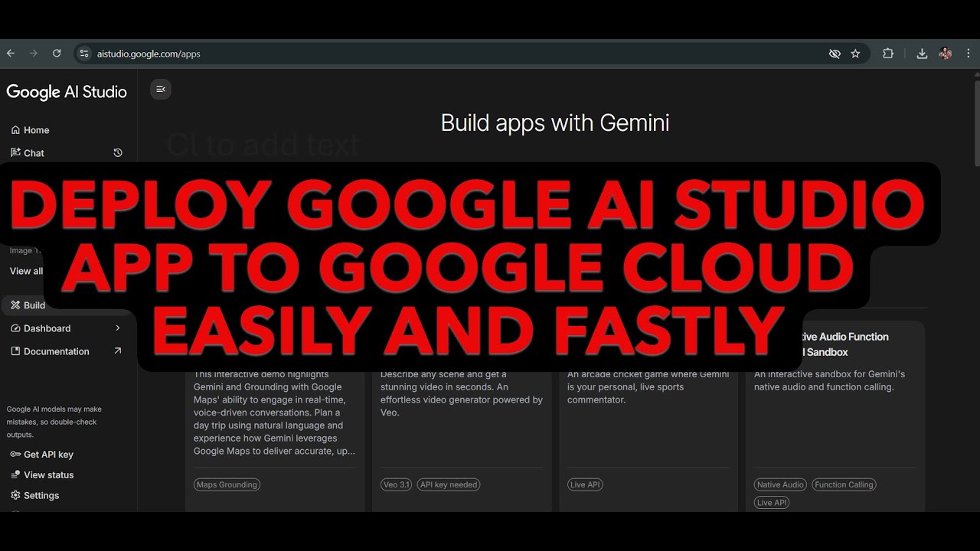
Task: Collapse the sidebar with the toggle button
Action: click(x=161, y=90)
